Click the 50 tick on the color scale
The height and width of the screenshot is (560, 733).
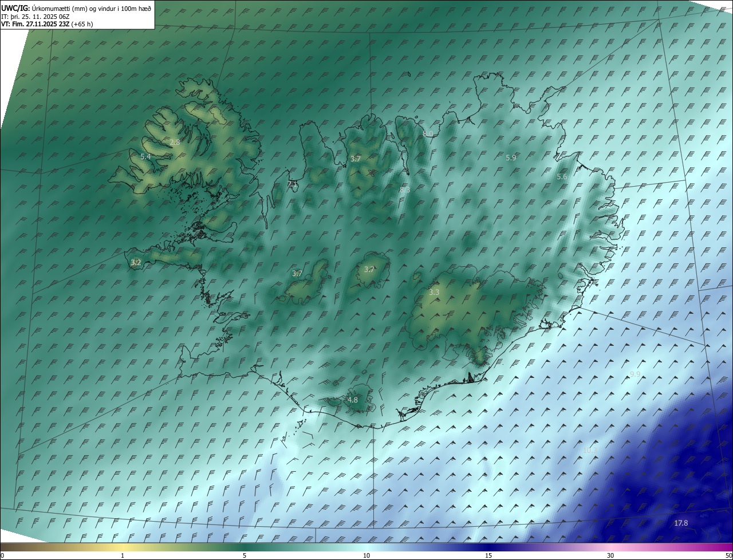coord(728,555)
